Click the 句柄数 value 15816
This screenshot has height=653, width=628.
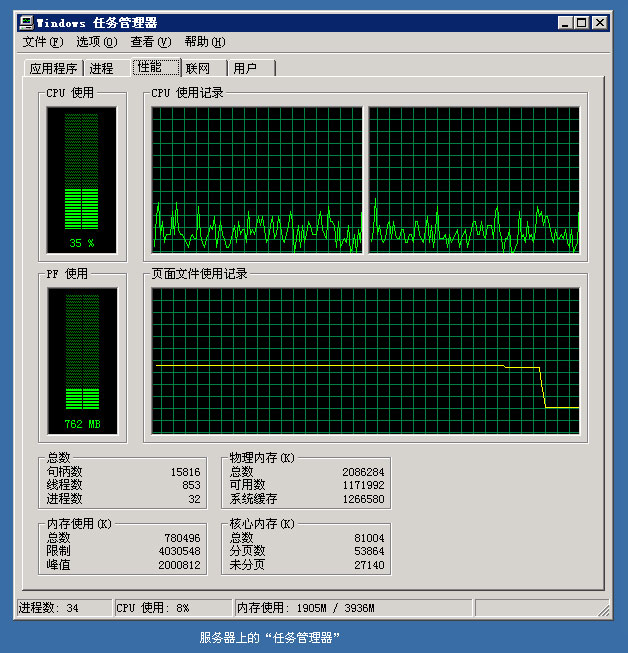[185, 472]
